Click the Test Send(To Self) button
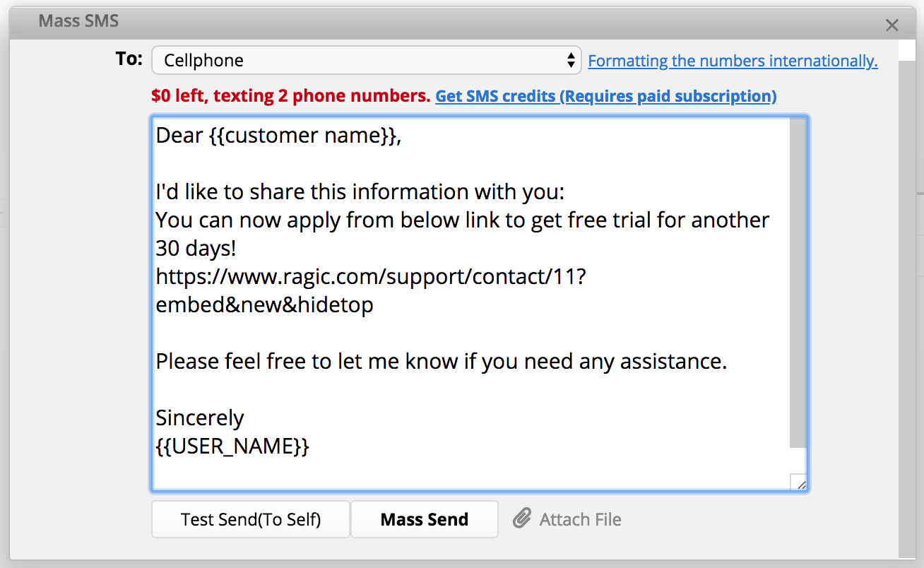Screen dimensions: 924x568 click(251, 519)
